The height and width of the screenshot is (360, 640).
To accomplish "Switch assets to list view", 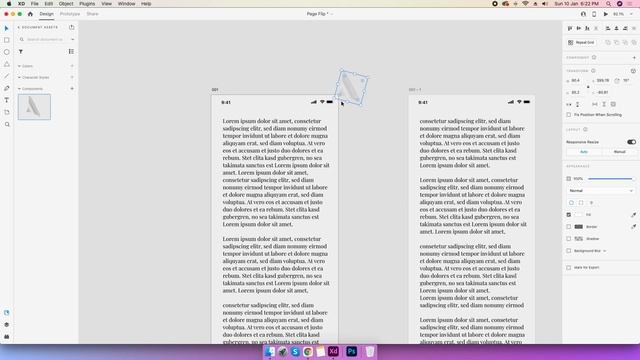I will click(x=71, y=51).
